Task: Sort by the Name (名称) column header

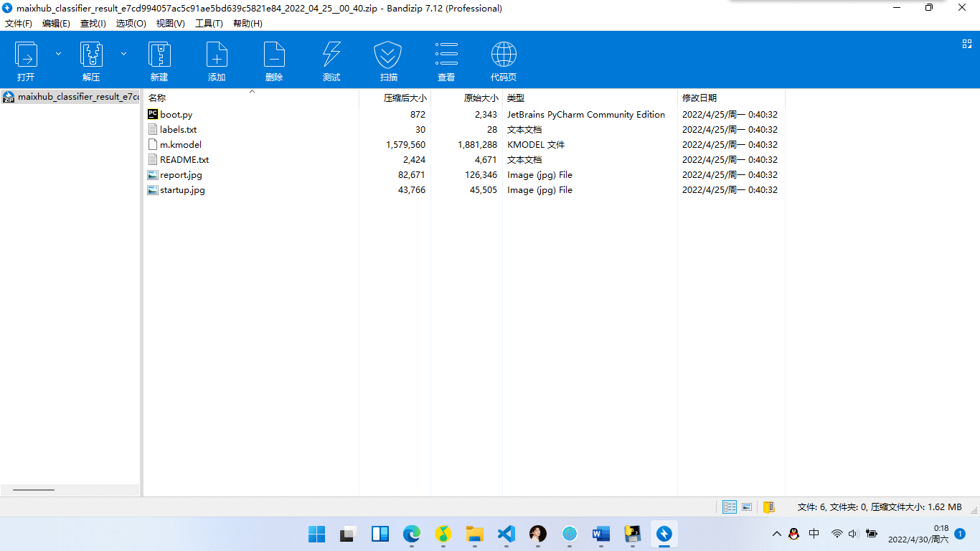Action: pos(157,98)
